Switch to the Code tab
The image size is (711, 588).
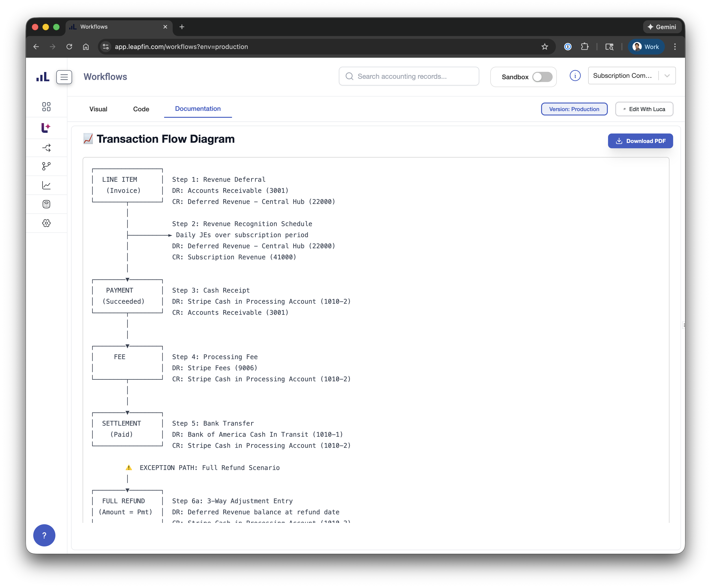click(141, 109)
